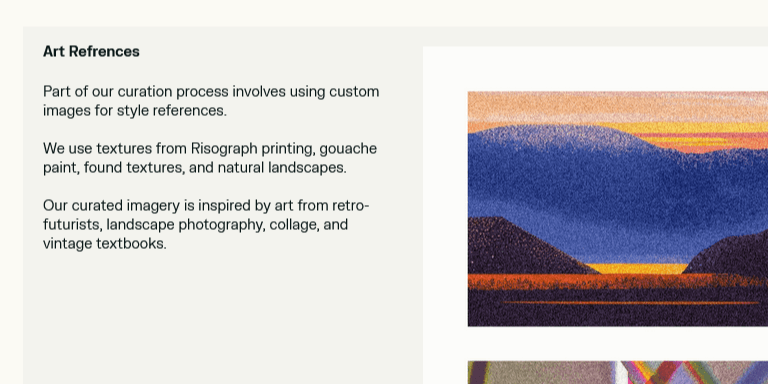Open the colorful geometric pattern image below
Viewport: 768px width, 384px height.
coord(618,373)
